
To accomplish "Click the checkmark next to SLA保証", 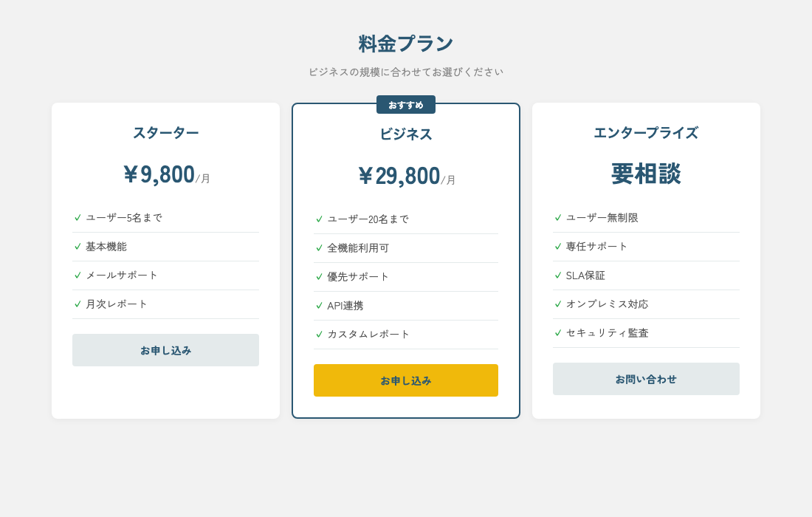I will 557,275.
